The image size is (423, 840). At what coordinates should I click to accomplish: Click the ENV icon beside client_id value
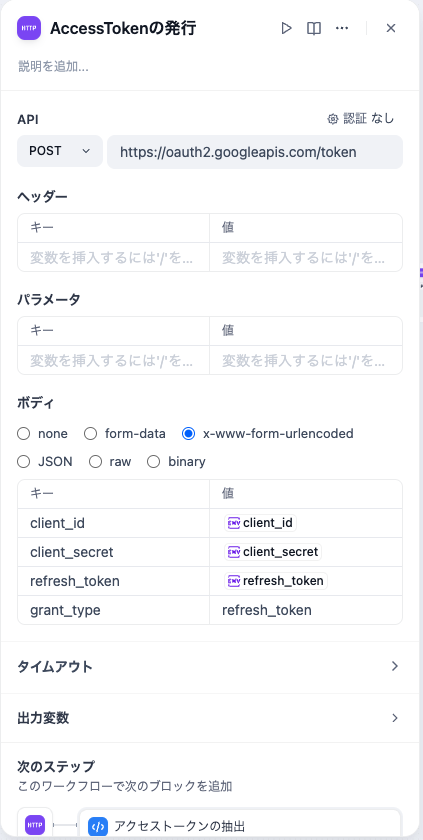click(233, 523)
